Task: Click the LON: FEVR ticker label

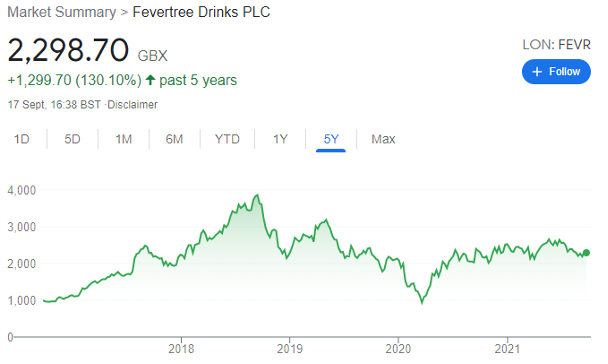Action: click(x=556, y=45)
